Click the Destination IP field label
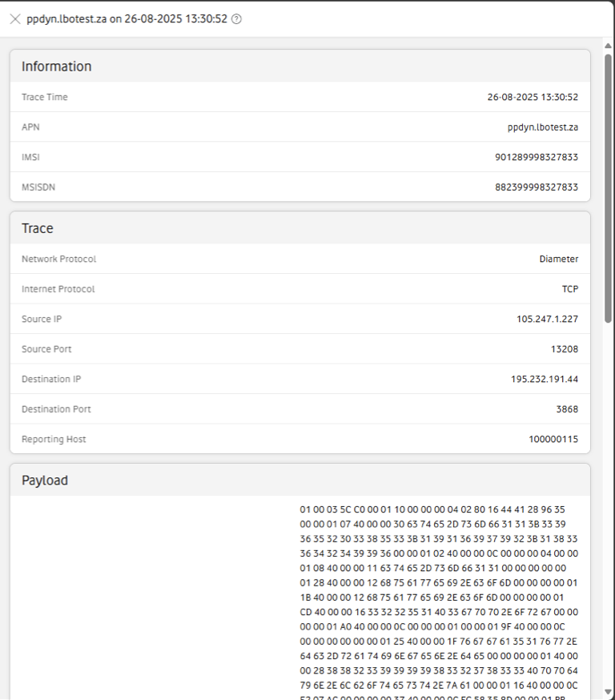 (x=51, y=379)
